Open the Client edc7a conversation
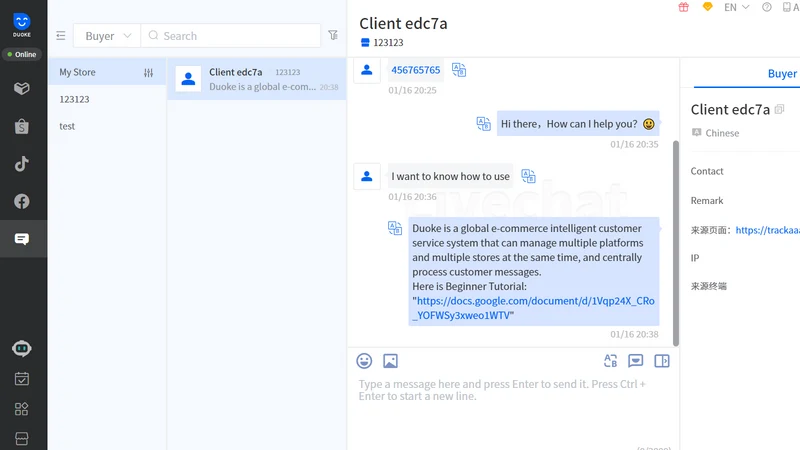The image size is (800, 450). coord(257,79)
